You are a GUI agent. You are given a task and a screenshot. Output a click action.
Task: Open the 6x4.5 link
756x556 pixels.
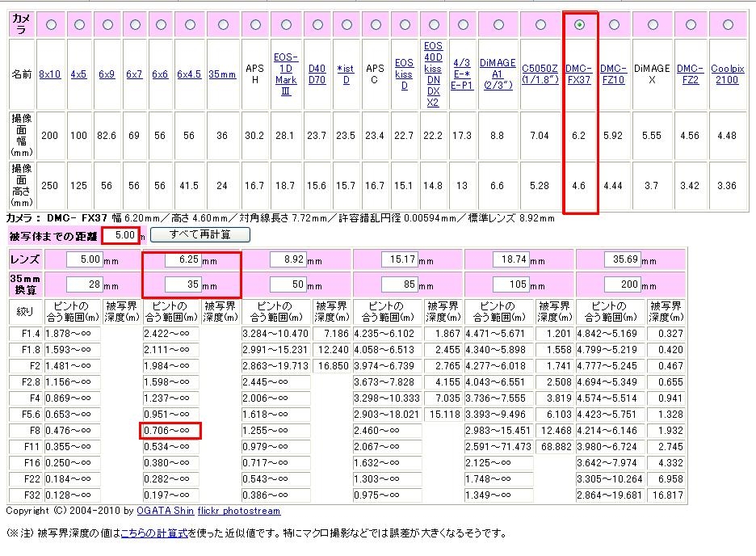(189, 74)
